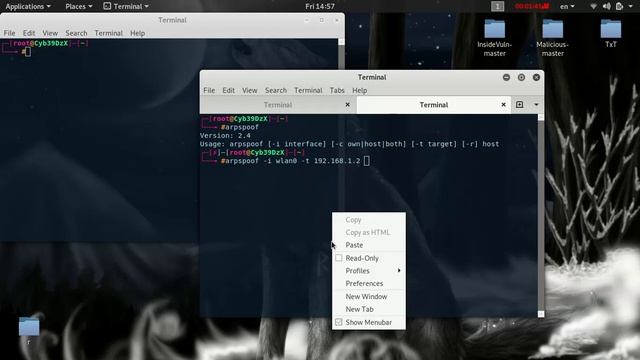Open the Malicious-master desktop folder
Image resolution: width=640 pixels, height=360 pixels.
coord(553,37)
